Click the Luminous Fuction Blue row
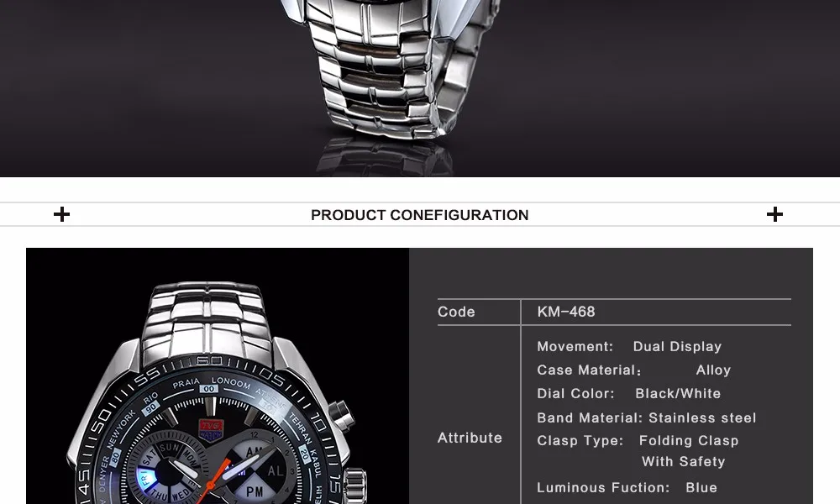 pos(627,488)
